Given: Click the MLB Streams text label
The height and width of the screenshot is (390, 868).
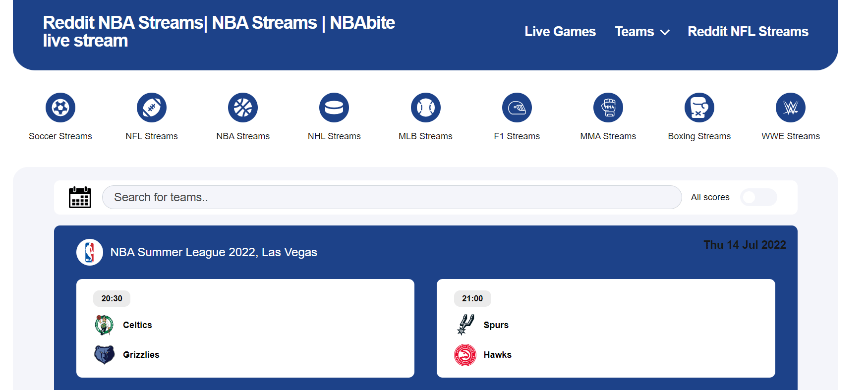Looking at the screenshot, I should 426,136.
